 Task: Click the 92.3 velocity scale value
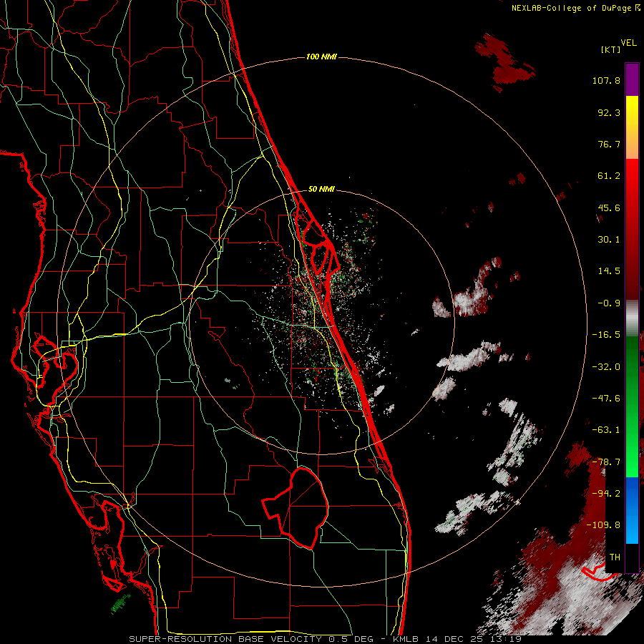click(609, 112)
